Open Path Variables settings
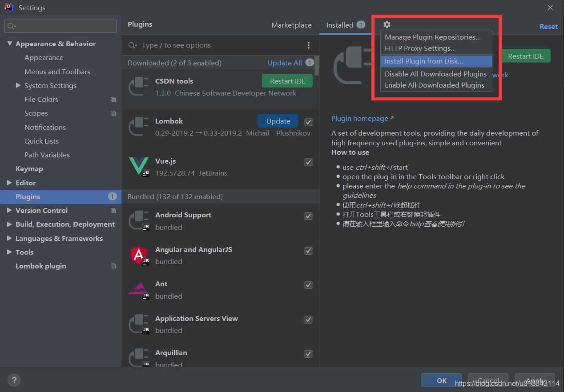Screen dimensions: 564x392 pos(47,155)
